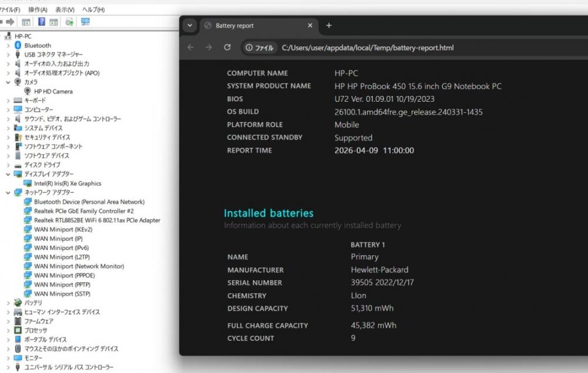Select the HP HD Camera device
Screen dimensions: 588x373
click(x=53, y=91)
